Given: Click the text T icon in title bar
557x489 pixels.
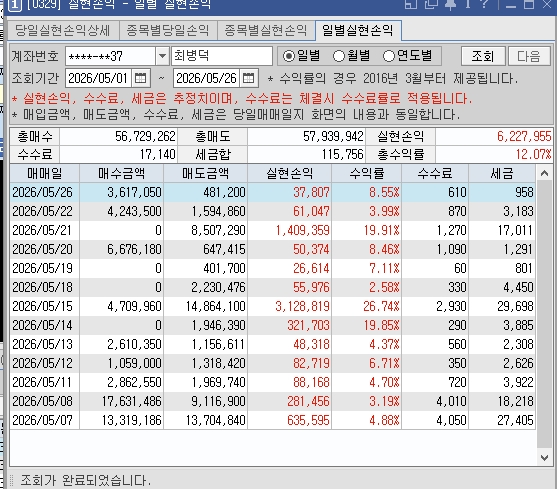Looking at the screenshot, I should (x=468, y=4).
